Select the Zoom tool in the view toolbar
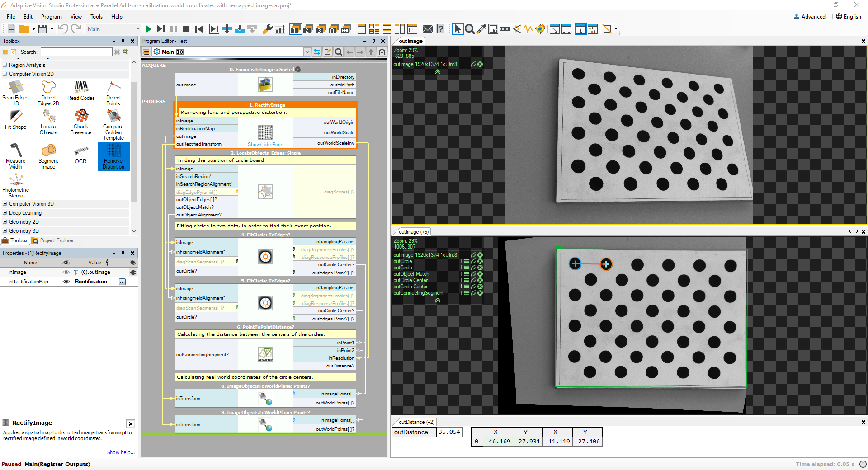Viewport: 868px width, 470px height. click(470, 29)
